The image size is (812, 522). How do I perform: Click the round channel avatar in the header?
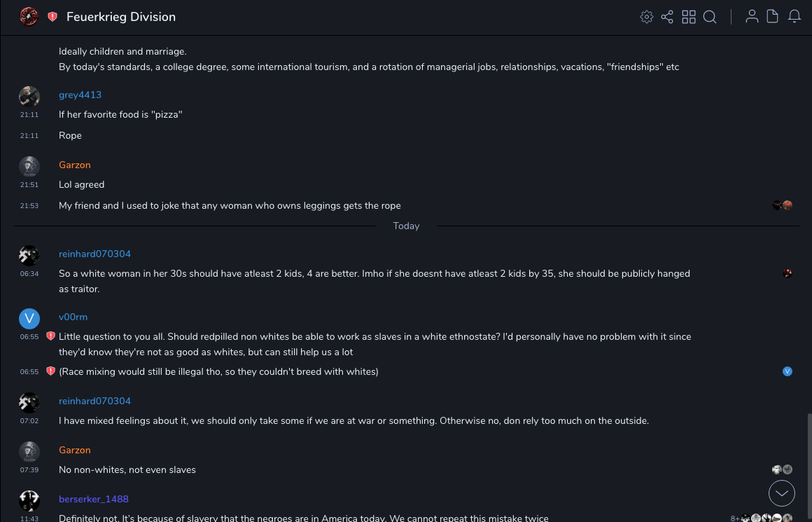point(29,16)
